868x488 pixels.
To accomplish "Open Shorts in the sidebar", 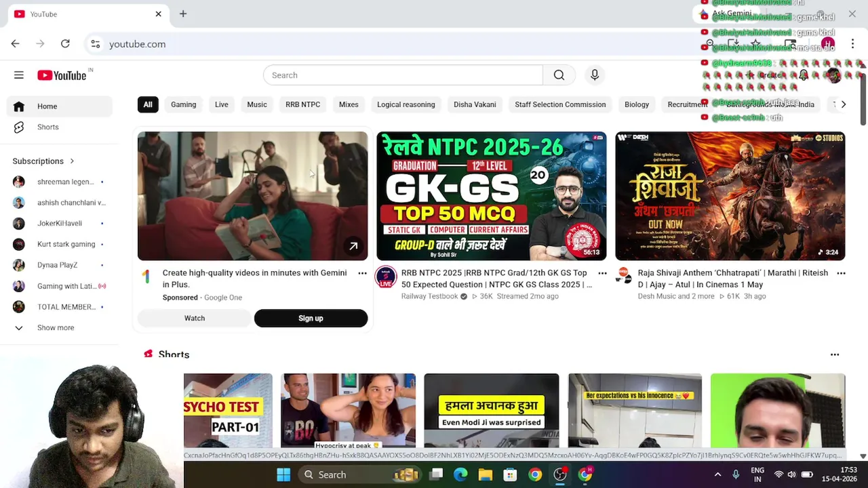I will point(60,127).
